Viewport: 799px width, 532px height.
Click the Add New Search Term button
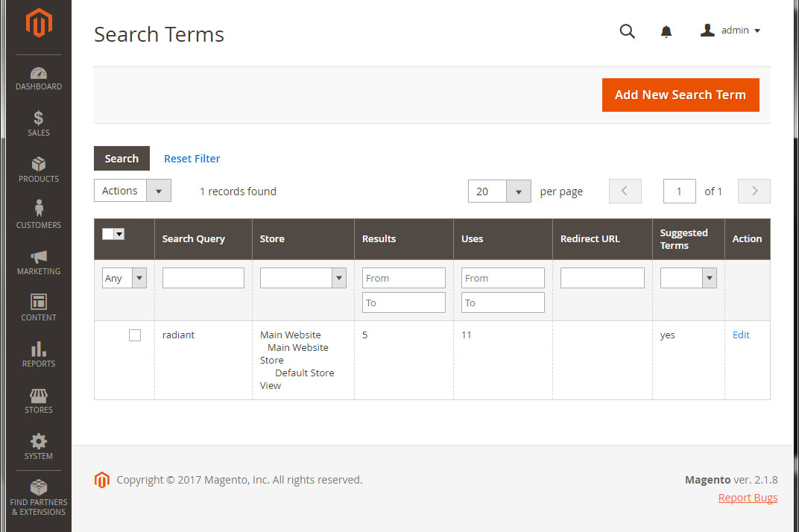click(x=680, y=95)
